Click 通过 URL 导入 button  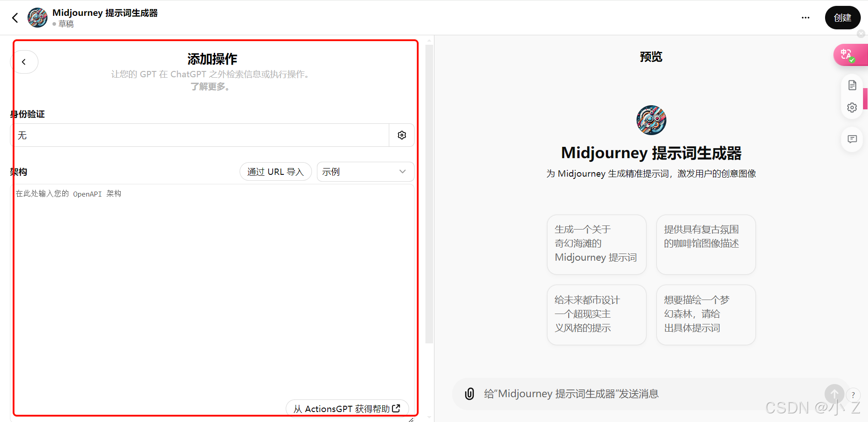pyautogui.click(x=275, y=172)
